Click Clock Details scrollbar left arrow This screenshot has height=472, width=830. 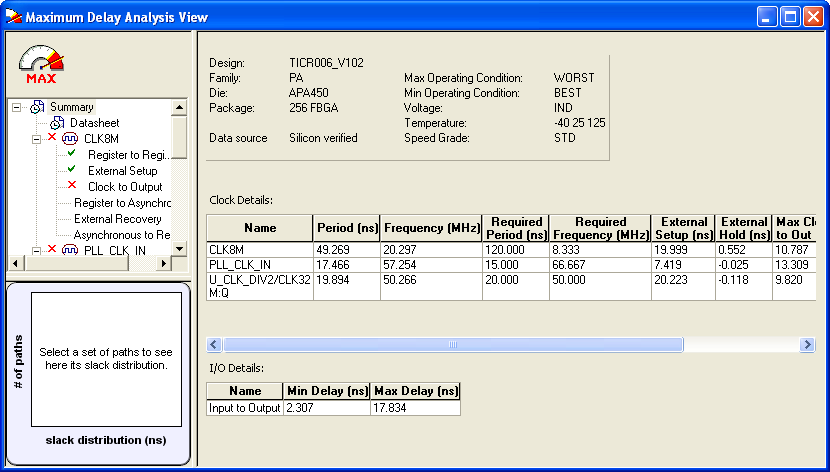(x=214, y=344)
